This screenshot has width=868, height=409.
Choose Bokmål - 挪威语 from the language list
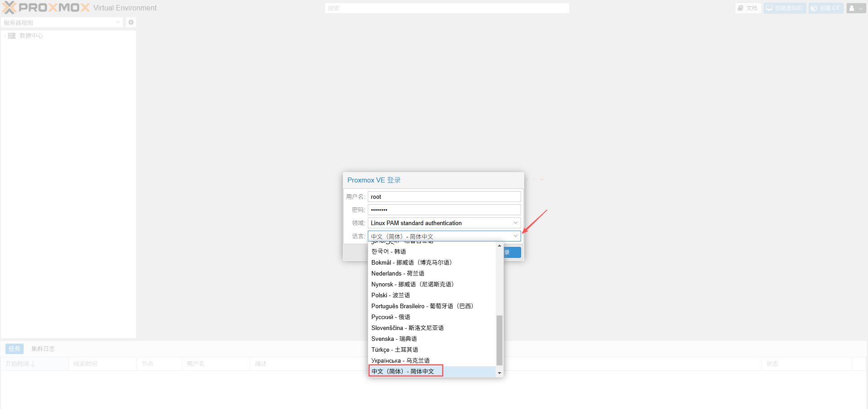[432, 262]
